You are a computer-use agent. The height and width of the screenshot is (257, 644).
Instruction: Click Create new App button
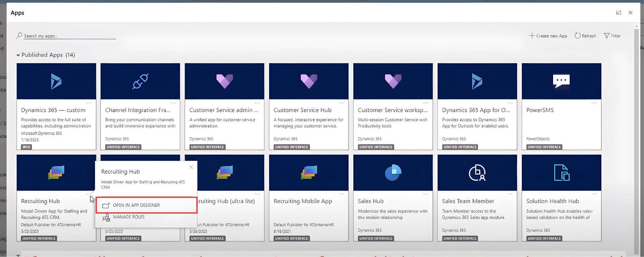pos(548,36)
